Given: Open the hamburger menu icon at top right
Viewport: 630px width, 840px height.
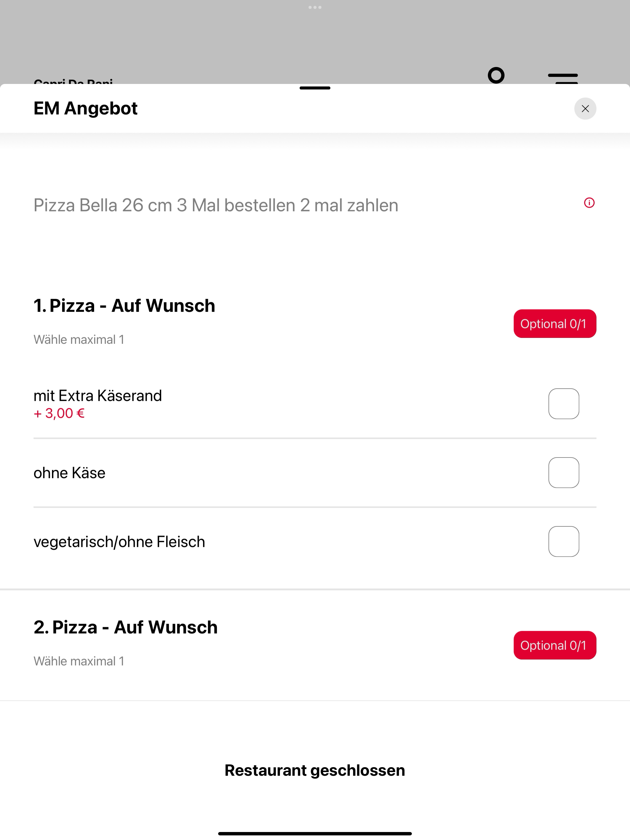Looking at the screenshot, I should pos(563,78).
